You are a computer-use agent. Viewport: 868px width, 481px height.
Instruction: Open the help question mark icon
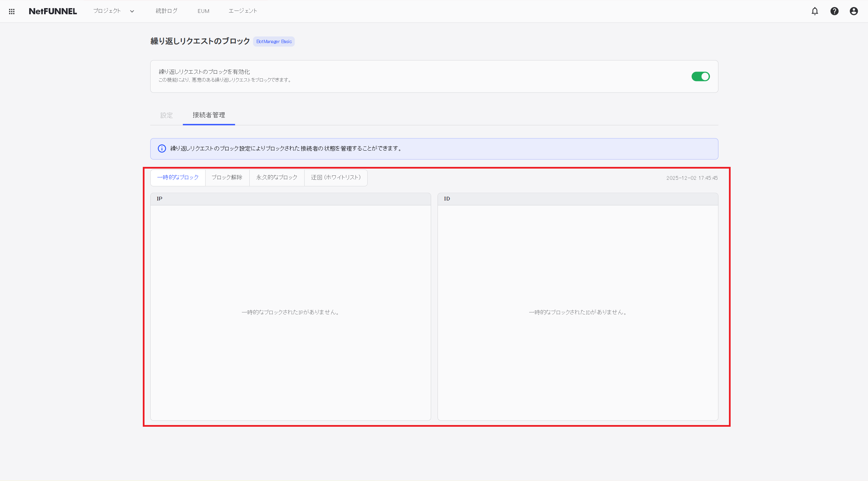[x=834, y=11]
